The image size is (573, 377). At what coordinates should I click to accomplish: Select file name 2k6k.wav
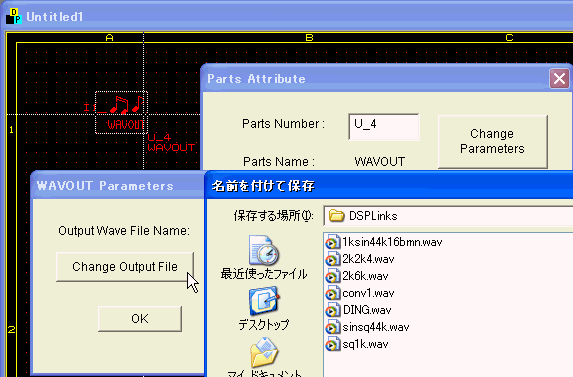pyautogui.click(x=365, y=276)
